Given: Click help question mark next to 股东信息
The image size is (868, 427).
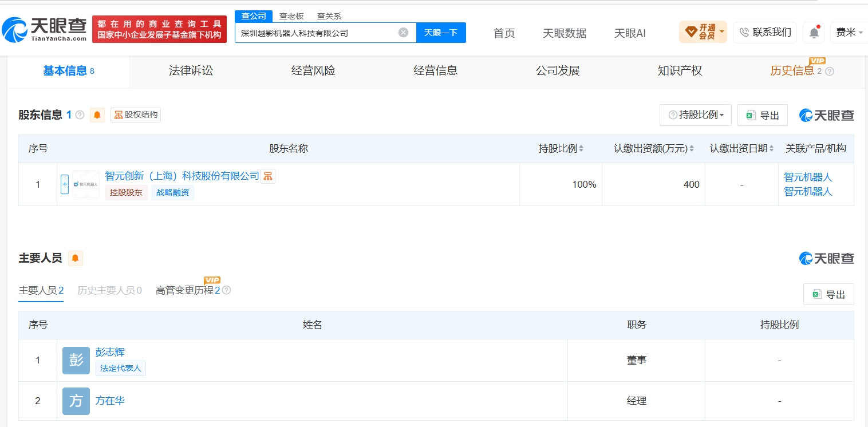Looking at the screenshot, I should [x=80, y=115].
